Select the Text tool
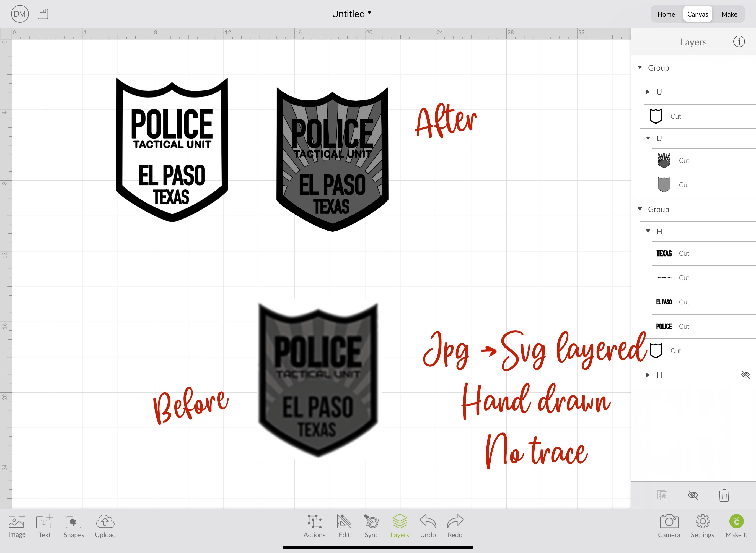The height and width of the screenshot is (553, 756). coord(44,526)
